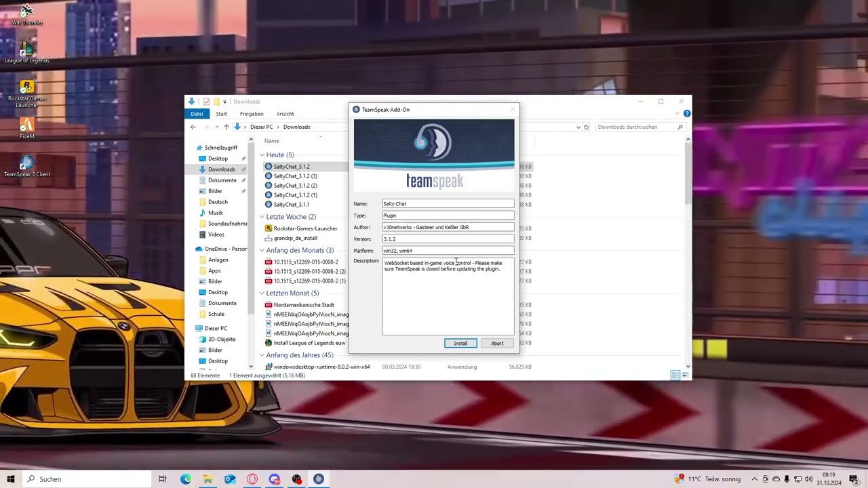Go back in the Downloads Explorer window
The height and width of the screenshot is (488, 868).
coord(193,127)
